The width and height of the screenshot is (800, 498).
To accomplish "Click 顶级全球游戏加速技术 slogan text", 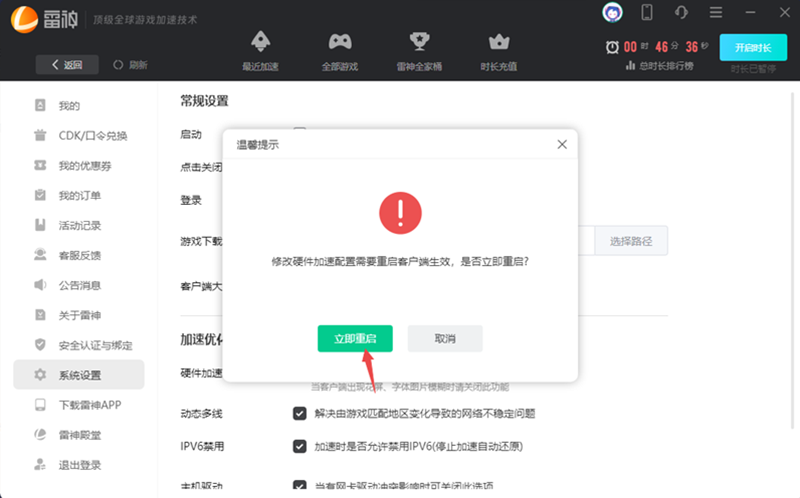I will click(145, 20).
